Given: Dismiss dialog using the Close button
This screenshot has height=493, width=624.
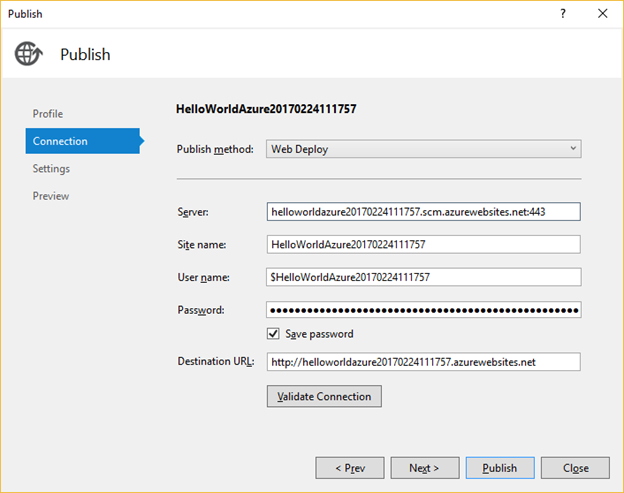Looking at the screenshot, I should 575,468.
